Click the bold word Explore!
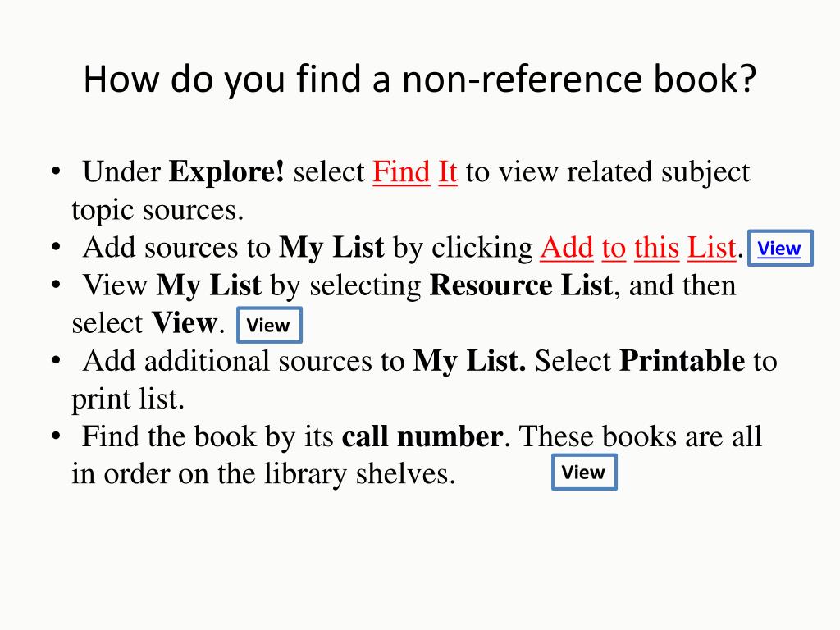The width and height of the screenshot is (840, 630). [x=226, y=172]
